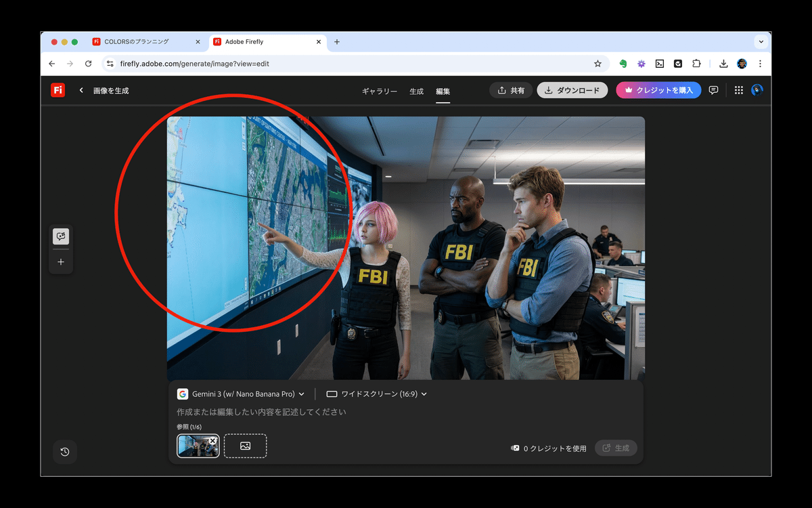Click the disabled 生成 generate button
Viewport: 812px width, 508px height.
616,448
